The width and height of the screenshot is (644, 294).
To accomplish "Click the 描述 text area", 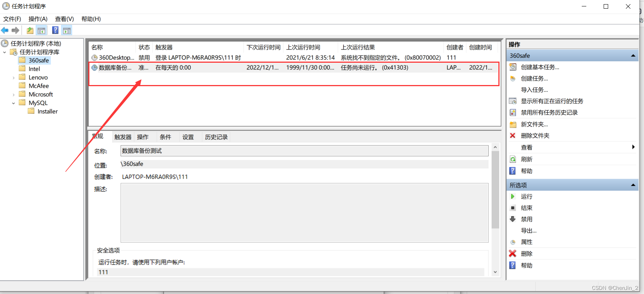I will click(304, 213).
